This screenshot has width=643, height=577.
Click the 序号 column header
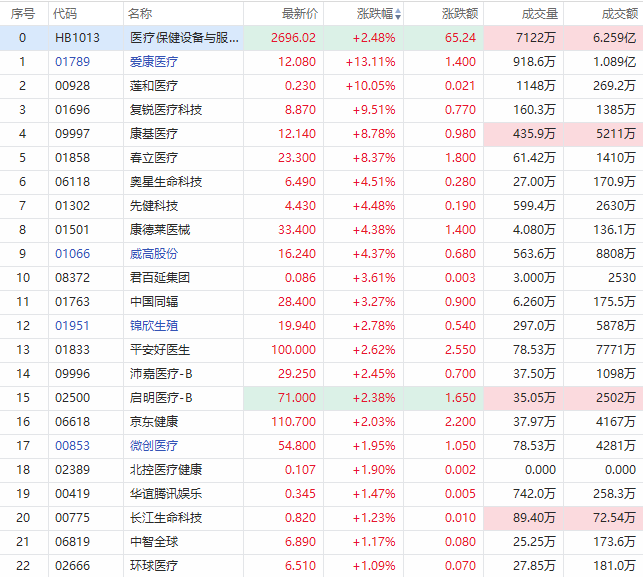click(23, 14)
